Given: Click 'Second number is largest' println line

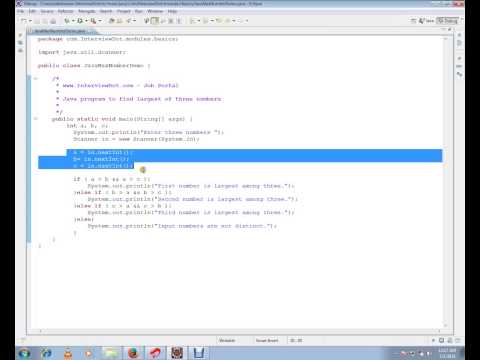Looking at the screenshot, I should click(193, 199).
